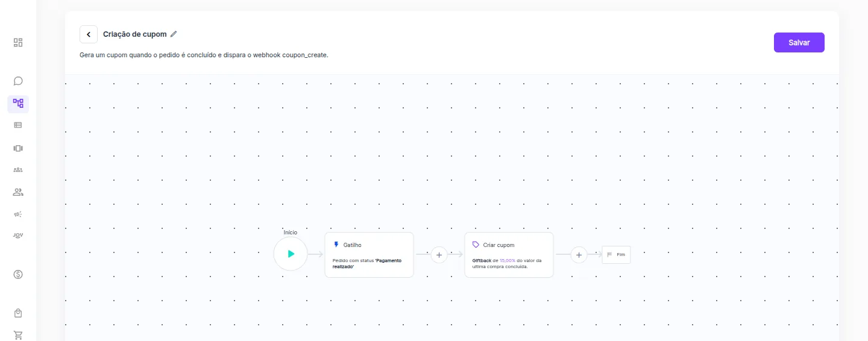Screen dimensions: 868x341
Task: Click the flag icon on Fim node
Action: (x=609, y=255)
